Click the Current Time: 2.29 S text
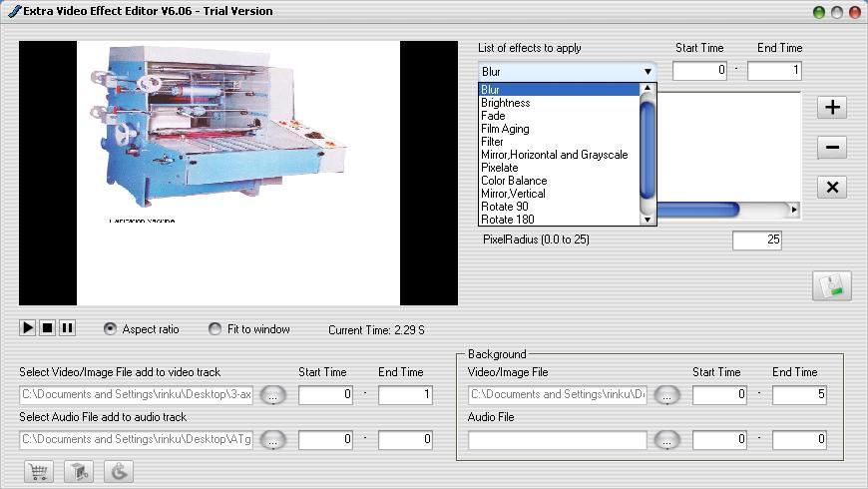 376,330
